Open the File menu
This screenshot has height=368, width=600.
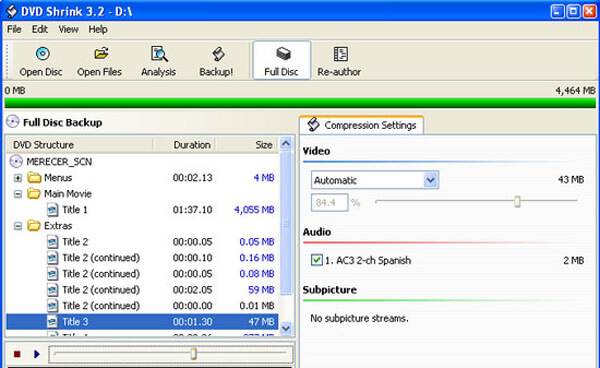tap(14, 29)
